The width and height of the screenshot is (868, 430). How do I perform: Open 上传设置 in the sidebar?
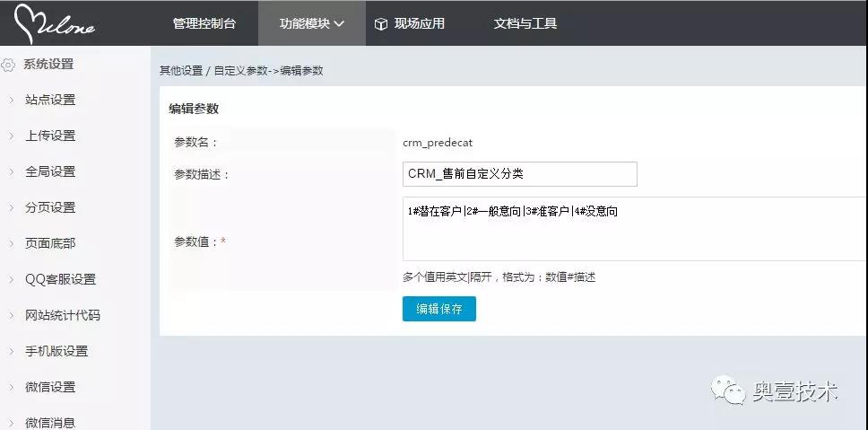pyautogui.click(x=50, y=136)
